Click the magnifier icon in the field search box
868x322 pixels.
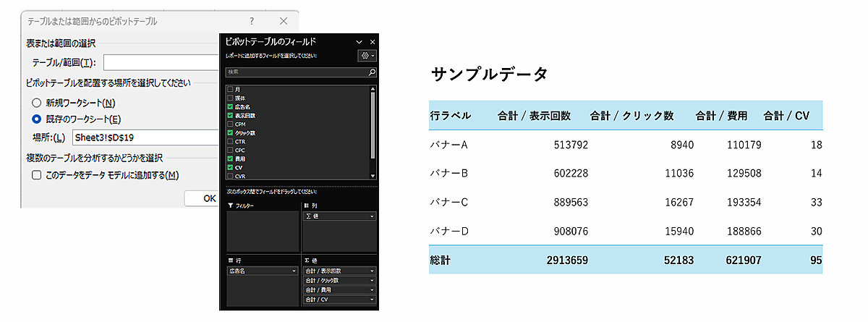[x=373, y=72]
